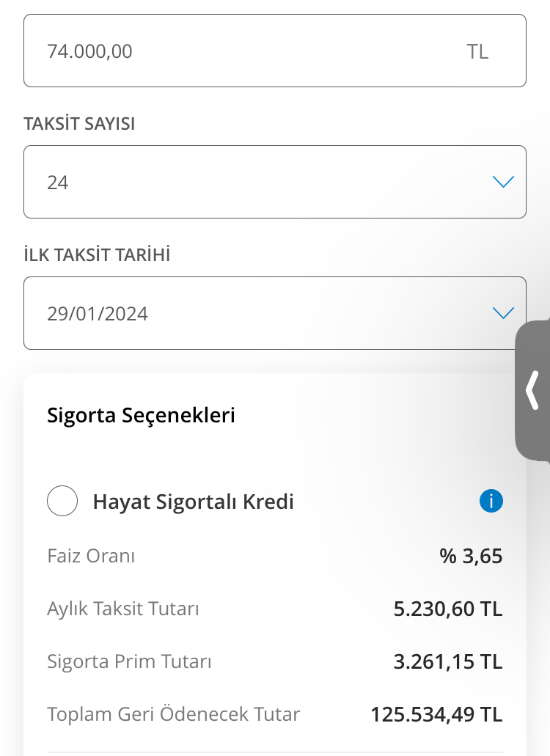Click the TAKSİT SAYISI field label
Image resolution: width=550 pixels, height=756 pixels.
[x=79, y=124]
